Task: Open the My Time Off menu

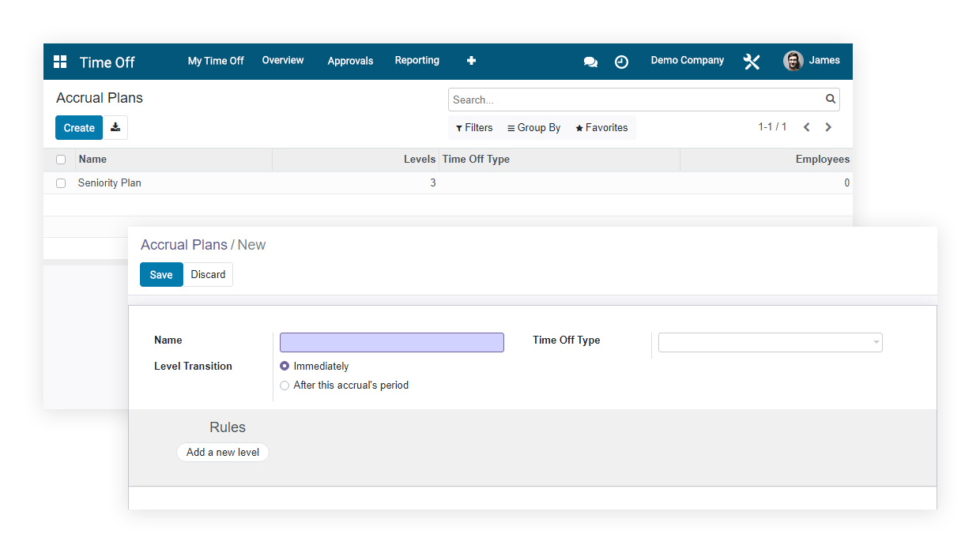Action: click(216, 61)
